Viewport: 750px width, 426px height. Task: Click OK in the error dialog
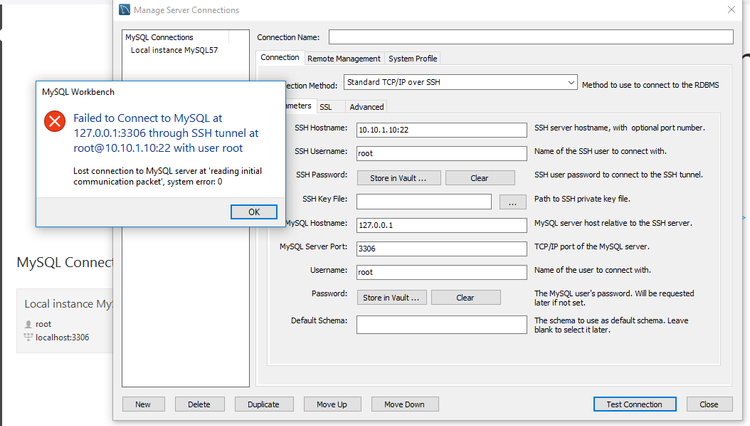[253, 212]
